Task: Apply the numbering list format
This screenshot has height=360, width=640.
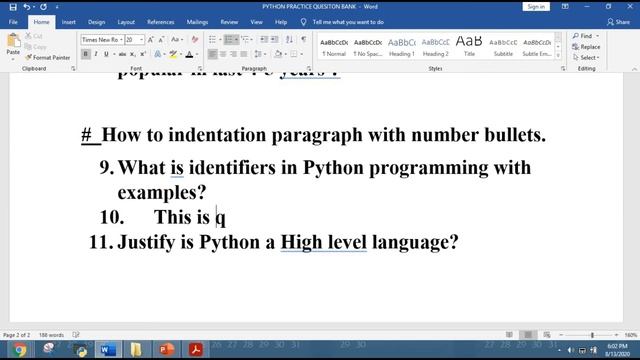Action: tap(229, 40)
